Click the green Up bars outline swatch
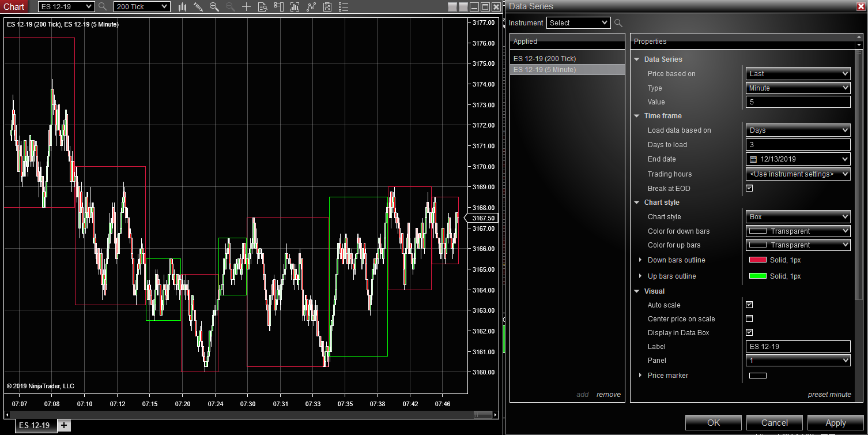Screen dimensions: 868x435 (757, 276)
